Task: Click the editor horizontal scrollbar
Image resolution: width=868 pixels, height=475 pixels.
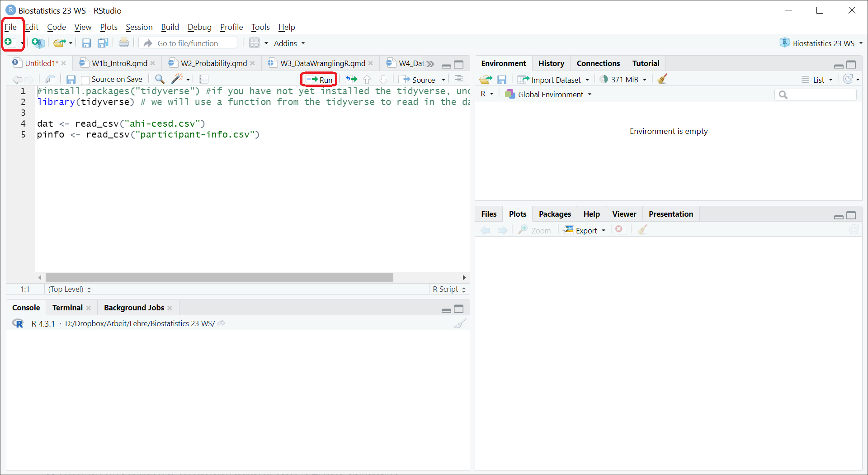Action: point(219,277)
